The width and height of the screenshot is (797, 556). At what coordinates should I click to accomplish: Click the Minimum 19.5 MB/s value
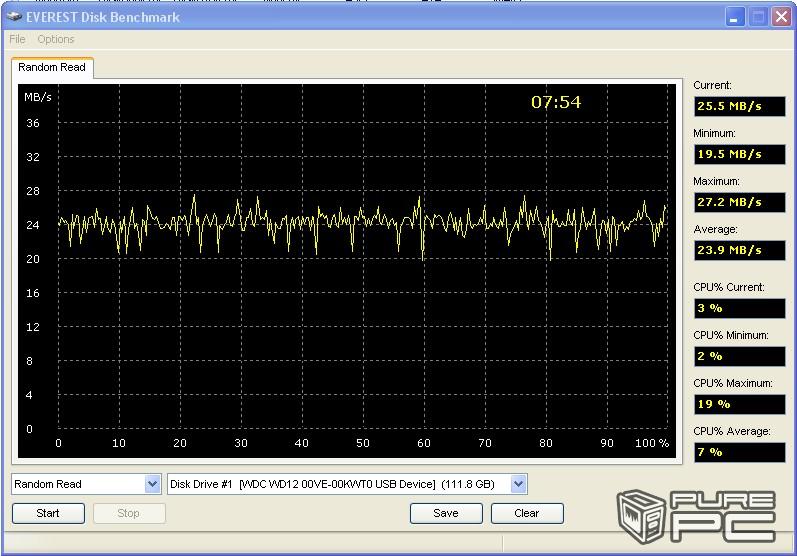pyautogui.click(x=740, y=154)
